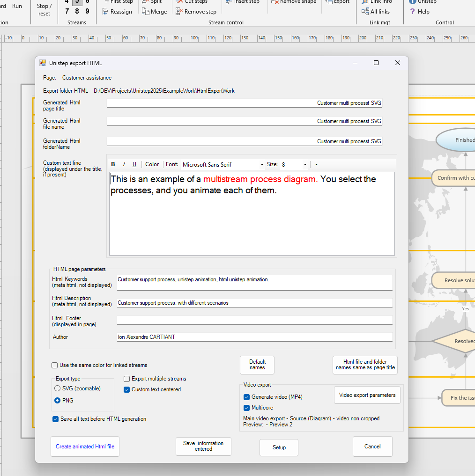
Task: Click the Remove step icon
Action: pyautogui.click(x=179, y=12)
